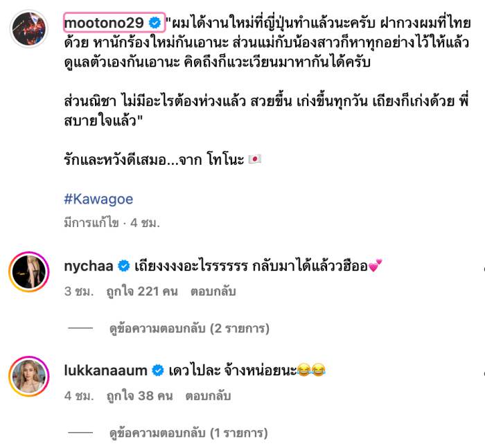Click mootono29's blue verified badge
This screenshot has height=448, width=485.
[155, 23]
